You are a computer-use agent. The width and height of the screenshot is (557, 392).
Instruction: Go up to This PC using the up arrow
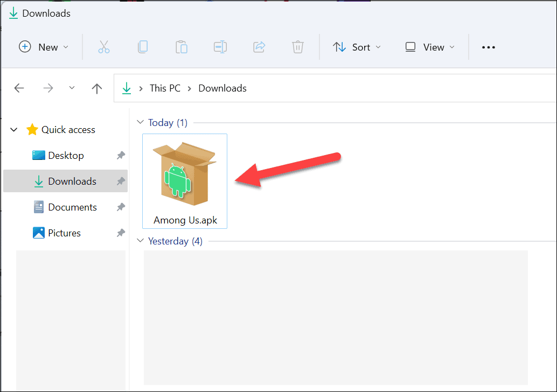click(97, 88)
